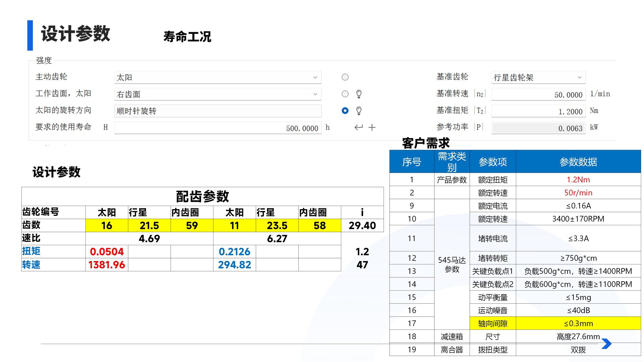Click the red 50r/min rated speed value
Viewport: 644px width, 362px height.
click(578, 193)
